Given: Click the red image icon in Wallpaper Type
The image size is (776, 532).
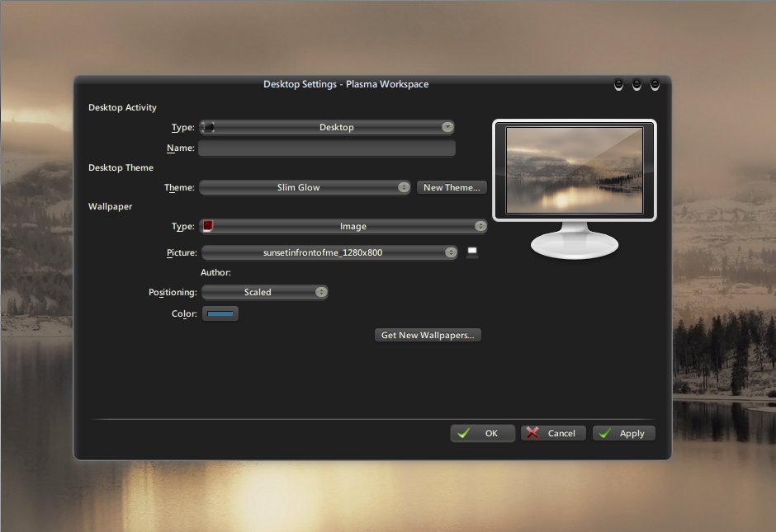Looking at the screenshot, I should click(208, 226).
